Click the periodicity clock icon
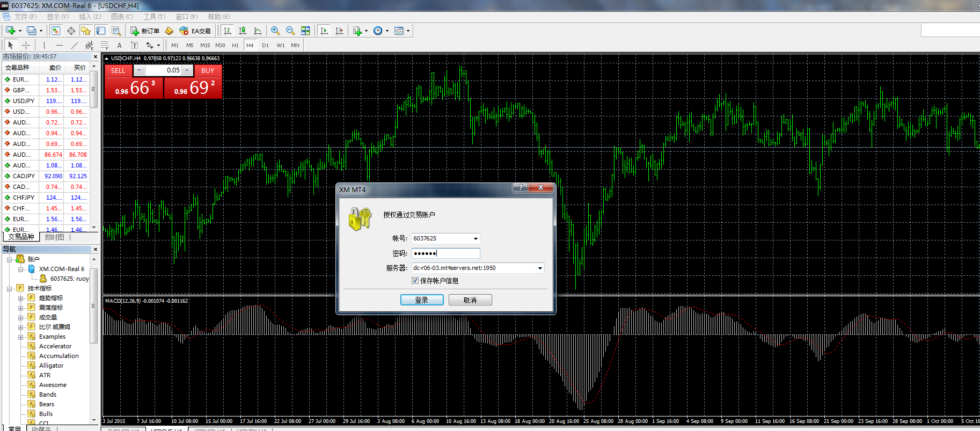 378,31
